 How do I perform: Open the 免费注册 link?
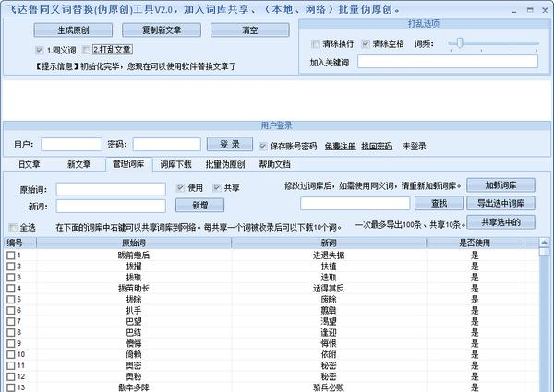(340, 146)
